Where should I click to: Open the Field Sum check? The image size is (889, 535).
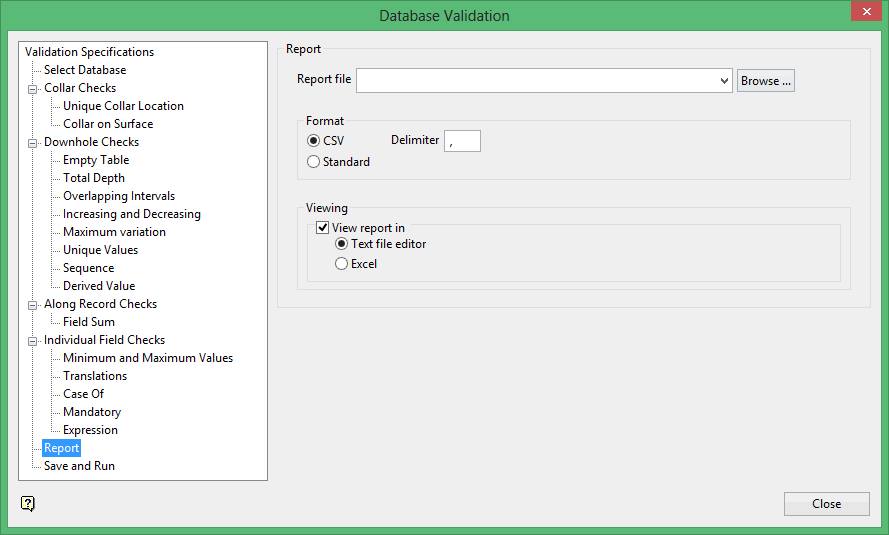click(89, 322)
